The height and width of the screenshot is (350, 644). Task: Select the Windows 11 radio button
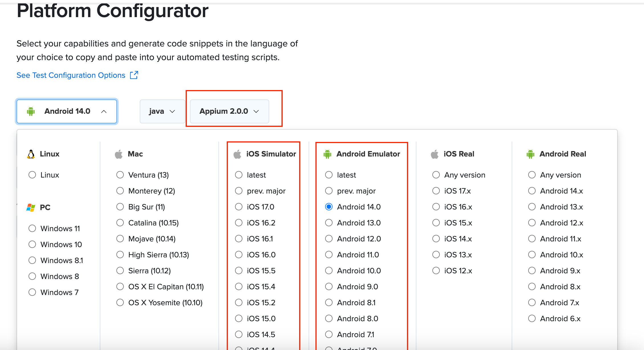point(32,228)
